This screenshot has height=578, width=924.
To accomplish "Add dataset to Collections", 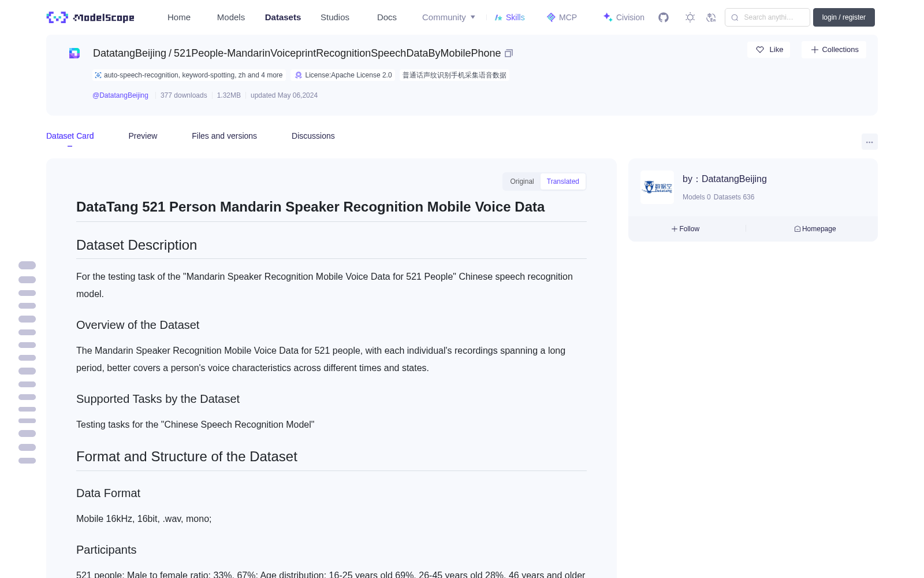I will pos(834,50).
